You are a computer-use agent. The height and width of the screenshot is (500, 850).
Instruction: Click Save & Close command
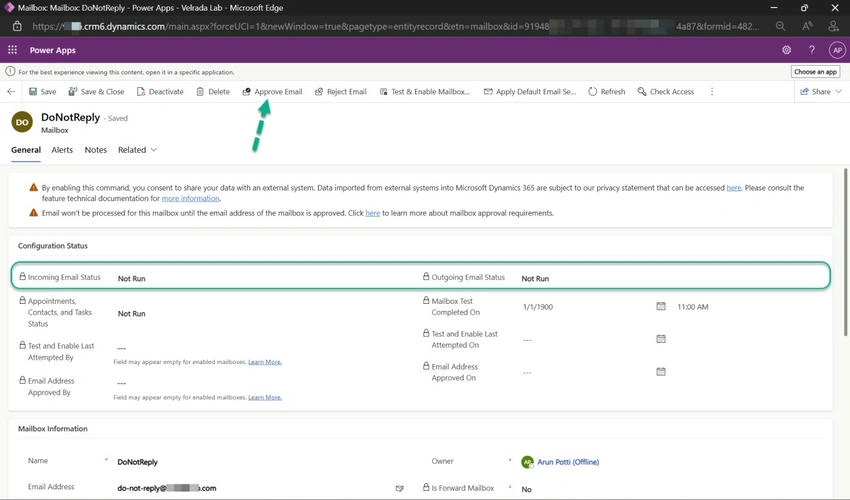pos(96,92)
